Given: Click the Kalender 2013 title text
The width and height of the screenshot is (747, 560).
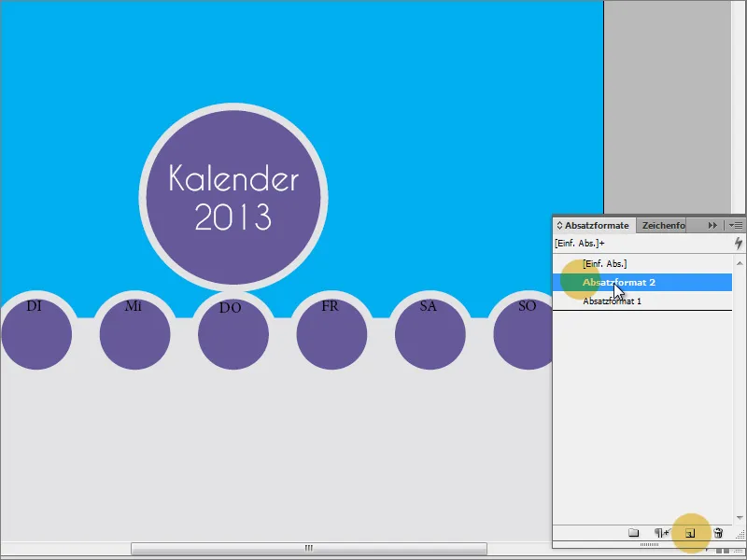Looking at the screenshot, I should point(233,197).
